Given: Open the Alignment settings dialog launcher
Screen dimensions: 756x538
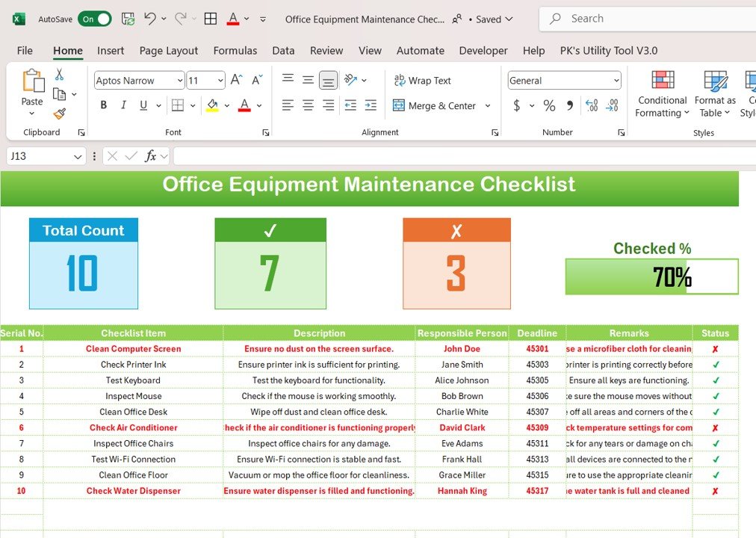Looking at the screenshot, I should tap(495, 132).
